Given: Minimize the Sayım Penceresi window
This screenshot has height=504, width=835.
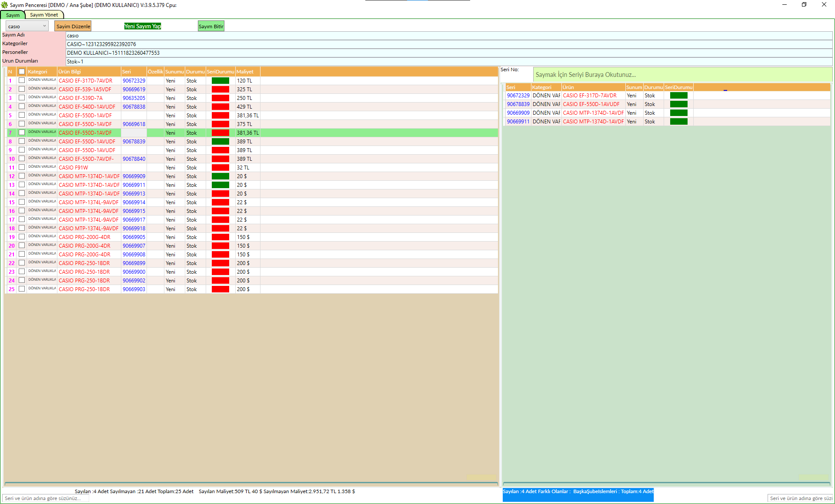Looking at the screenshot, I should pos(785,5).
